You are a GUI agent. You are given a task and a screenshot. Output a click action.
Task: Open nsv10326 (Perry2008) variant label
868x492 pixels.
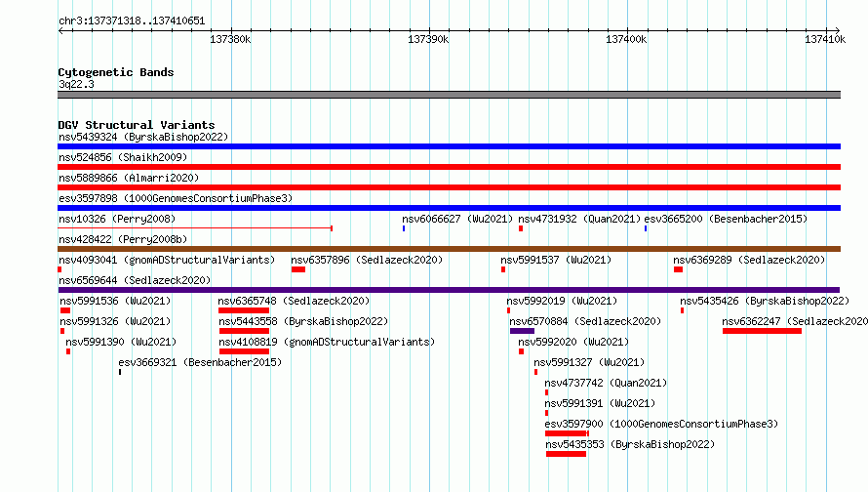pyautogui.click(x=117, y=219)
